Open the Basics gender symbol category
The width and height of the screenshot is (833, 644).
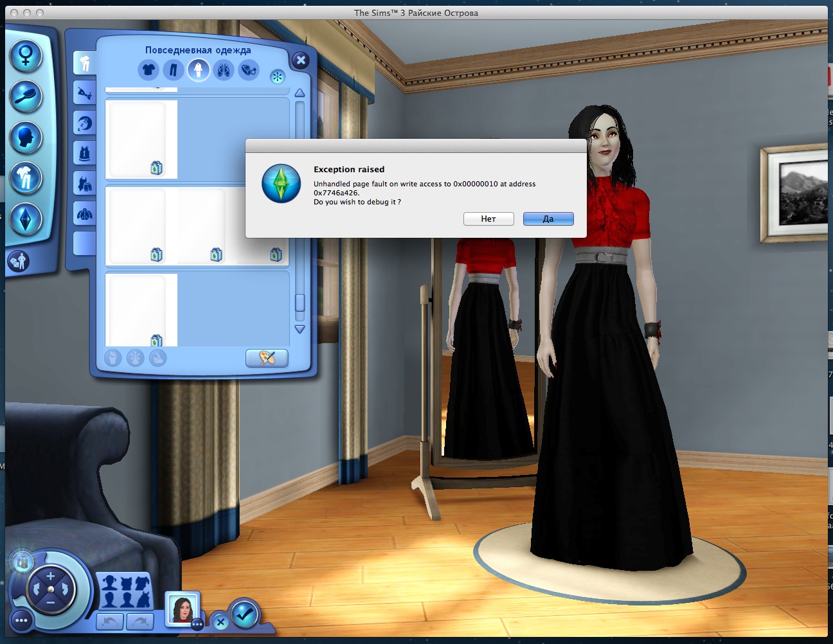(26, 55)
